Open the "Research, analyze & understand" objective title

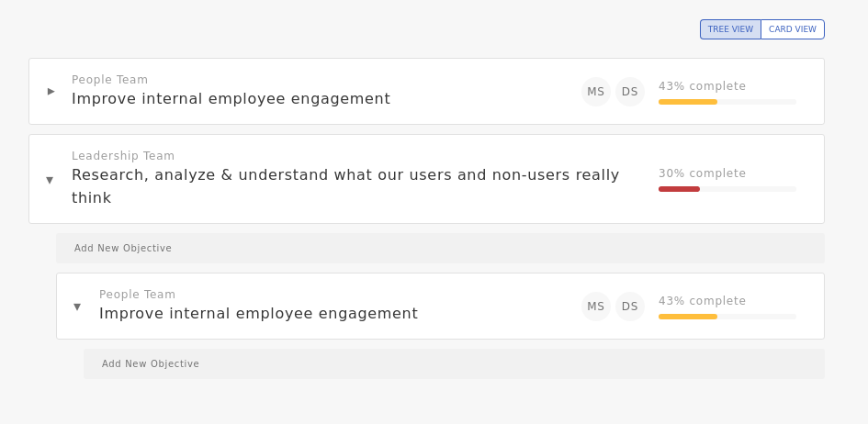click(x=345, y=175)
